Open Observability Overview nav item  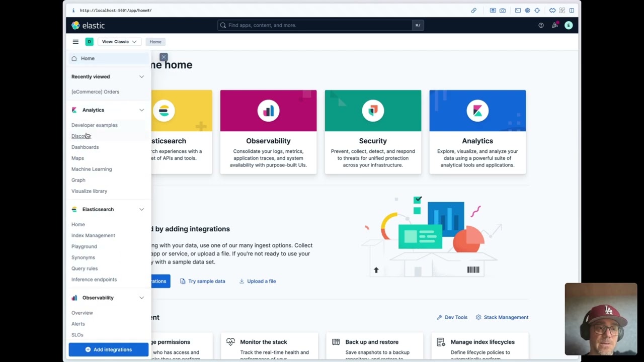coord(82,313)
